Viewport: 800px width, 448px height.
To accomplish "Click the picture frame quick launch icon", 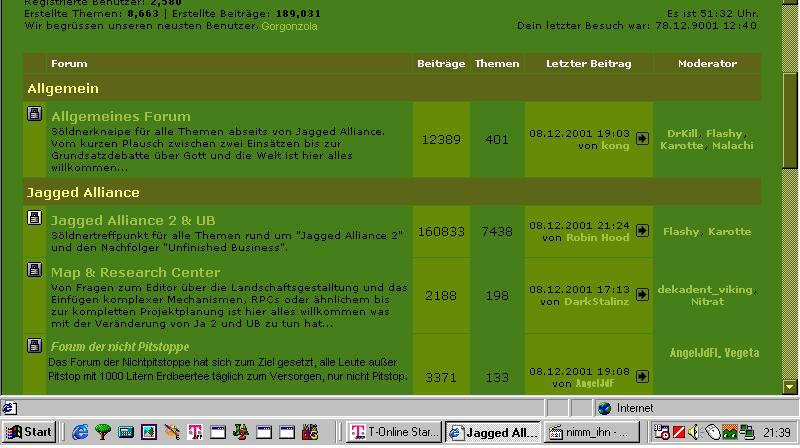I will (148, 432).
